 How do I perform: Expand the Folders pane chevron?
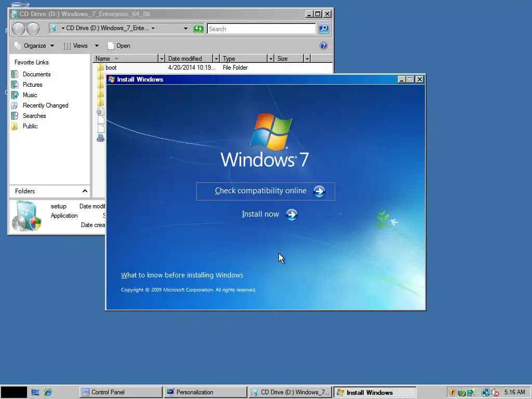(85, 191)
